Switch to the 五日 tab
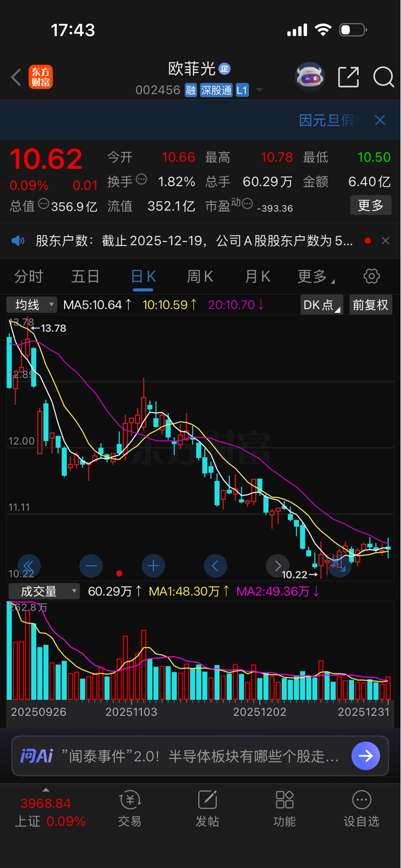 (x=85, y=276)
